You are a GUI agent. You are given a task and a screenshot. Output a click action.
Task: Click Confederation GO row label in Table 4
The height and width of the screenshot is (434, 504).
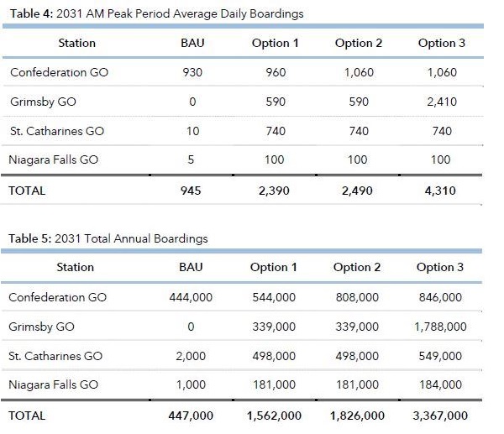59,72
